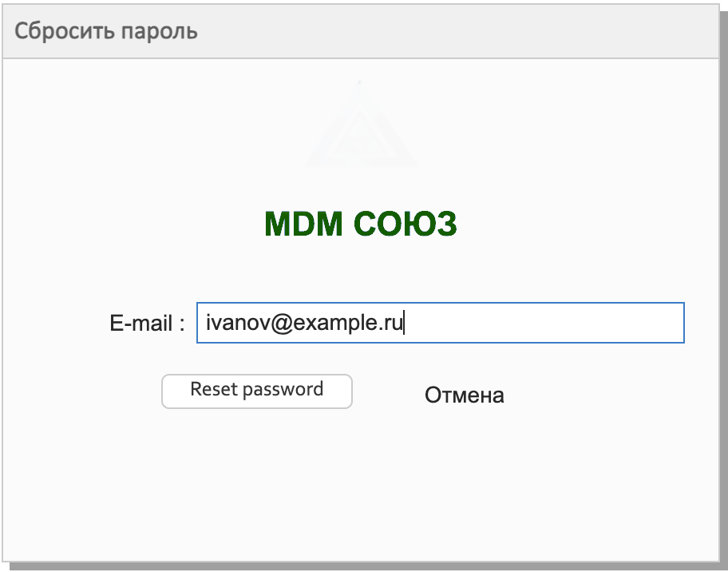Click the MDM СОЮЗ heading
This screenshot has height=572, width=728.
click(360, 224)
